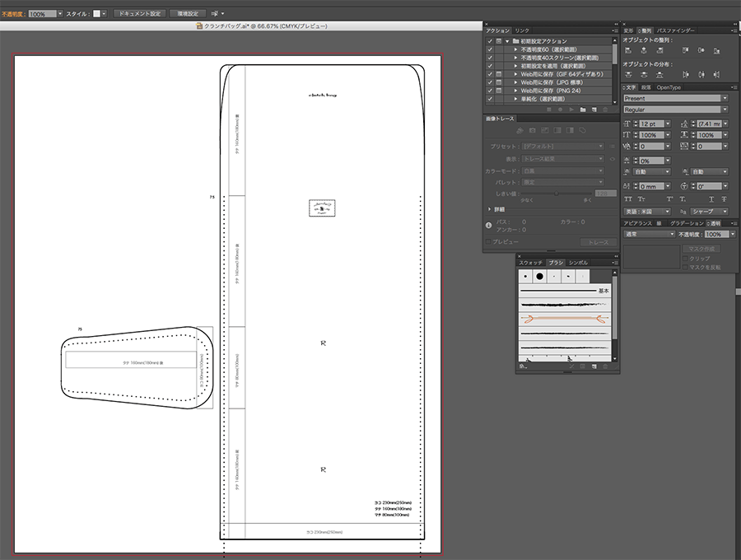The image size is (741, 560).
Task: Click the style swatch in control bar
Action: point(96,14)
